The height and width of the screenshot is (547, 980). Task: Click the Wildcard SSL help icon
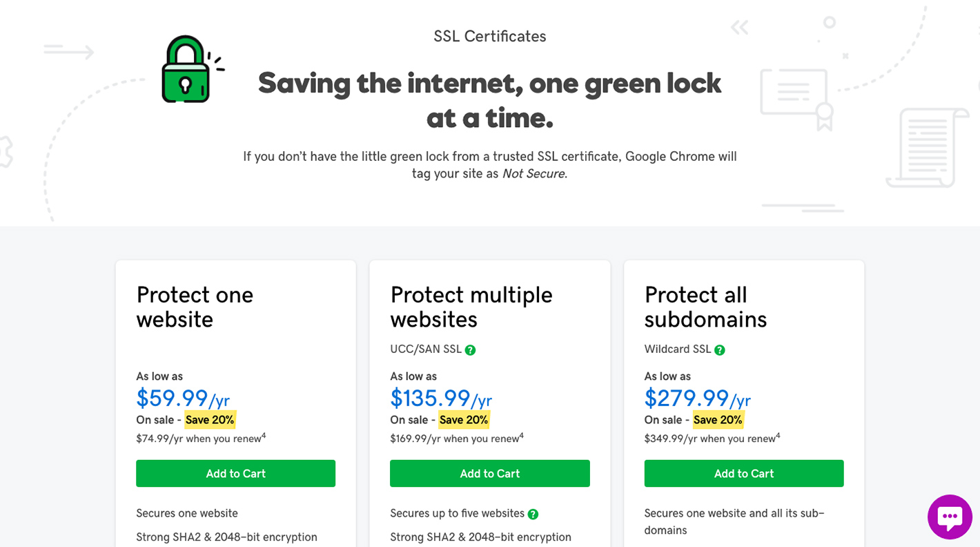click(719, 350)
